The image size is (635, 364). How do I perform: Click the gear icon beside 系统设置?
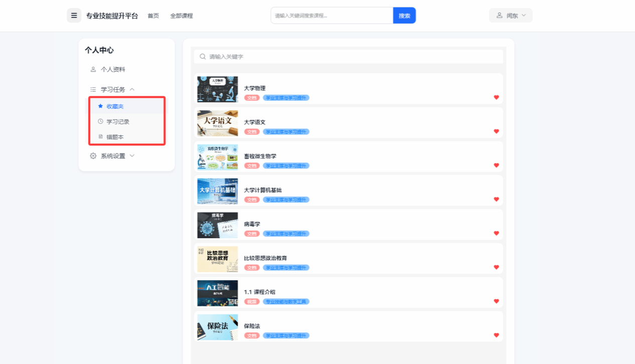(x=93, y=156)
